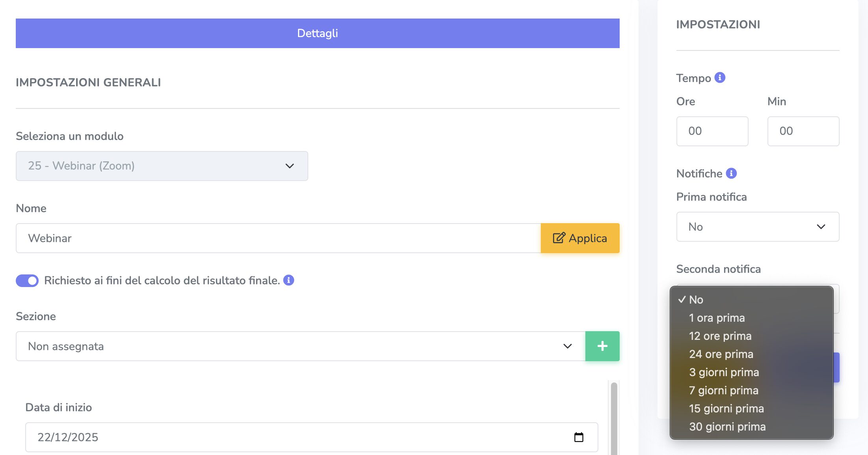The image size is (868, 455).
Task: Click info icon next to Tempo
Action: coord(720,78)
